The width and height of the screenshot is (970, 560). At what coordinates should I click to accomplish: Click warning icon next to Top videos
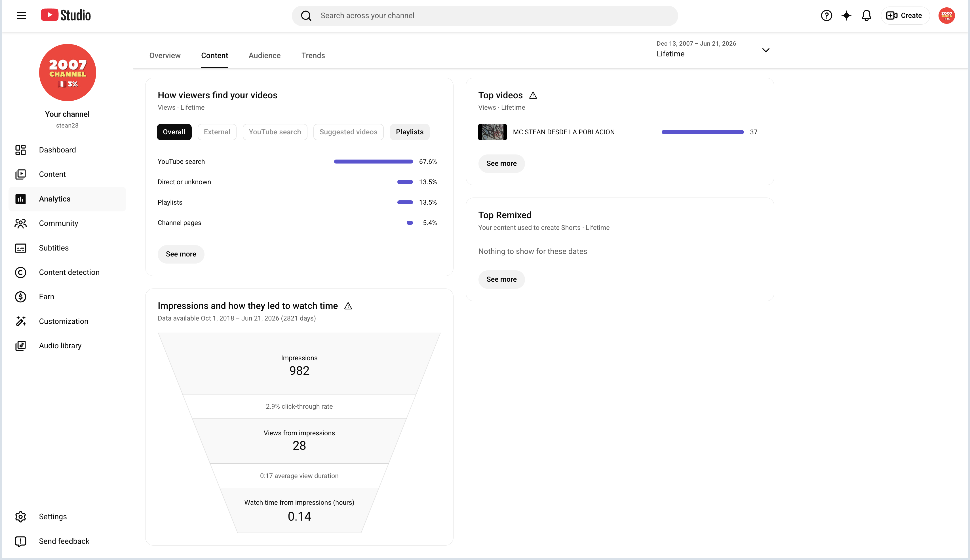533,96
